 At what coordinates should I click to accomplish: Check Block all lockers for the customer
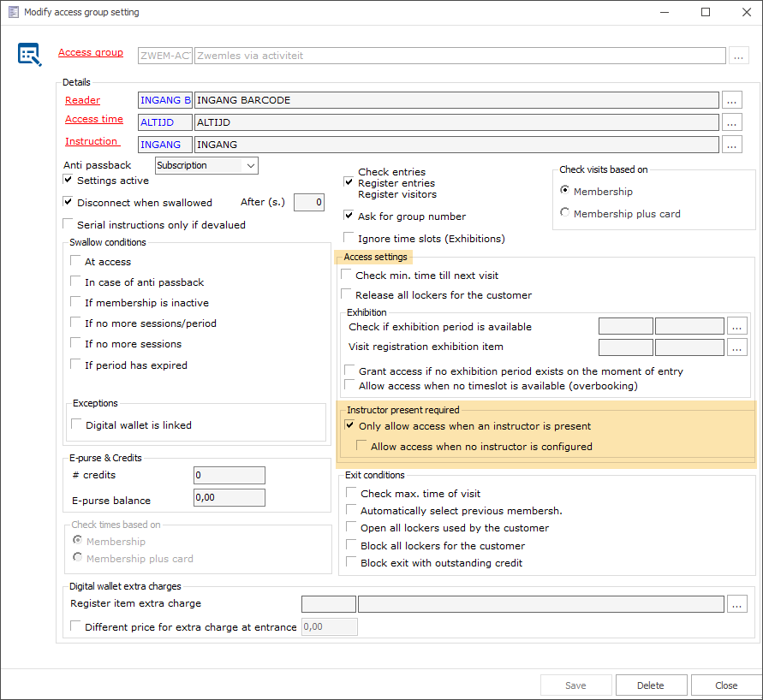click(x=351, y=545)
